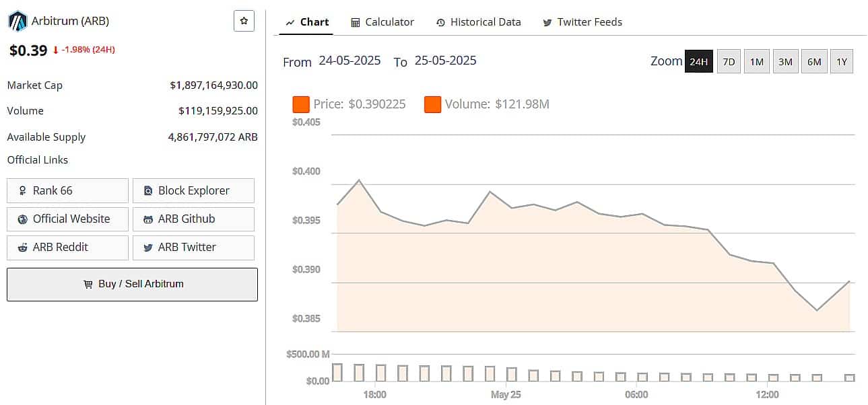The height and width of the screenshot is (405, 868).
Task: Click the $500.00 M volume axis label
Action: pos(308,354)
